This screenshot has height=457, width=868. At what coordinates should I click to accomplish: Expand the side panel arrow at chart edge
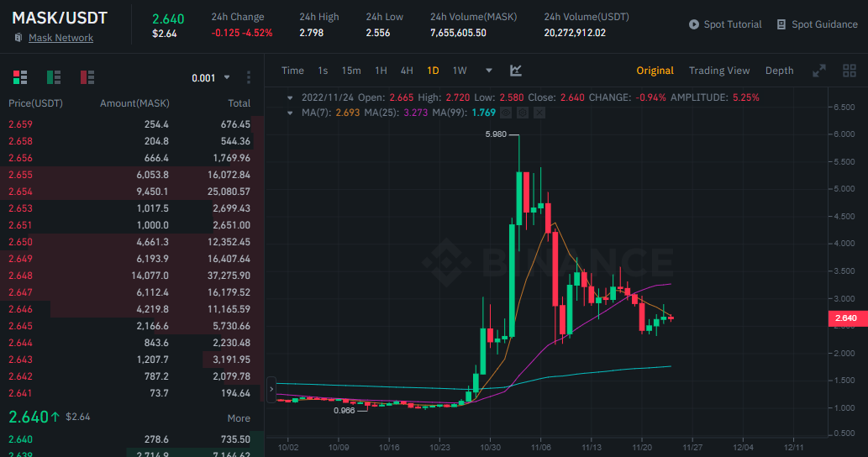(x=271, y=390)
